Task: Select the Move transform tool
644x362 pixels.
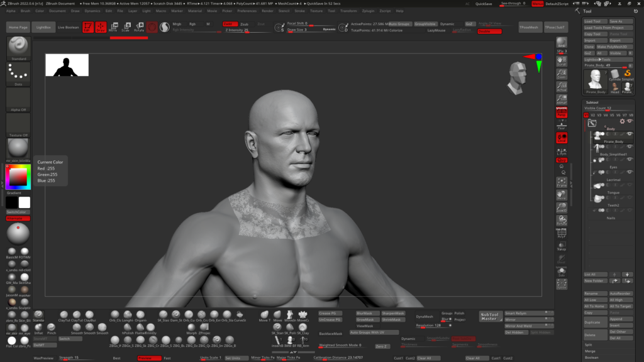Action: pos(113,27)
